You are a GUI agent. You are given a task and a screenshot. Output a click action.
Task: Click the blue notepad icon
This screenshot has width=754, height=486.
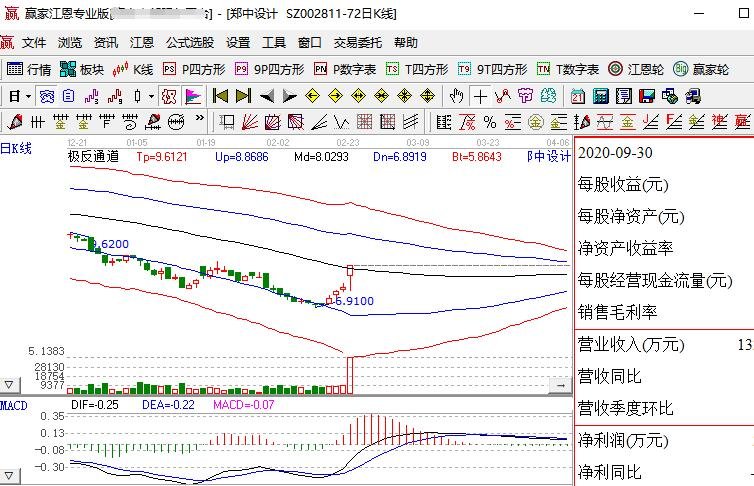(69, 96)
